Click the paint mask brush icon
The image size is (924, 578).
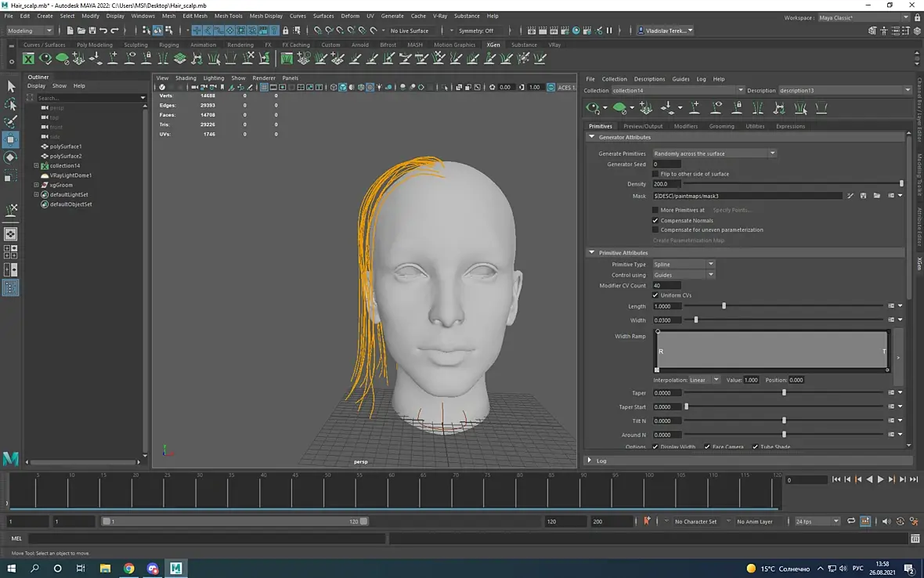[x=850, y=196]
